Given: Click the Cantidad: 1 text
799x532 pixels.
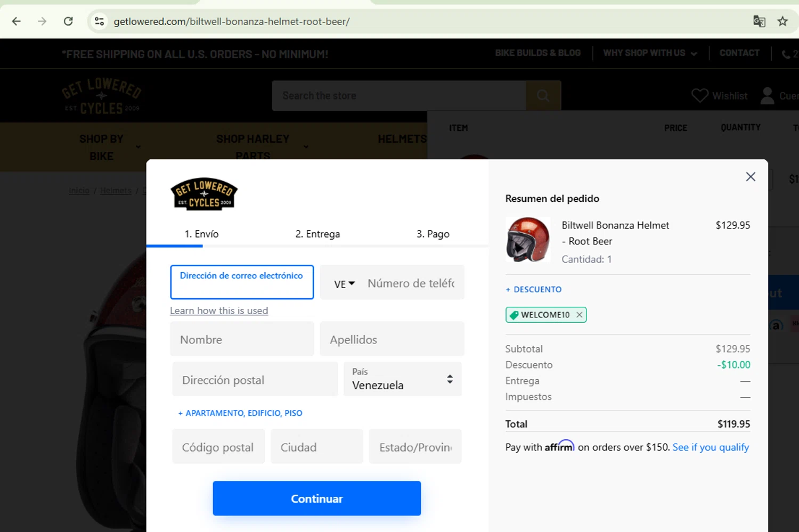Looking at the screenshot, I should pyautogui.click(x=586, y=259).
